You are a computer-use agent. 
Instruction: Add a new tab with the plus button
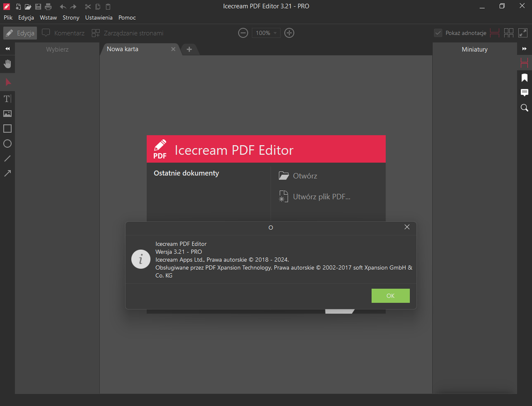click(189, 49)
